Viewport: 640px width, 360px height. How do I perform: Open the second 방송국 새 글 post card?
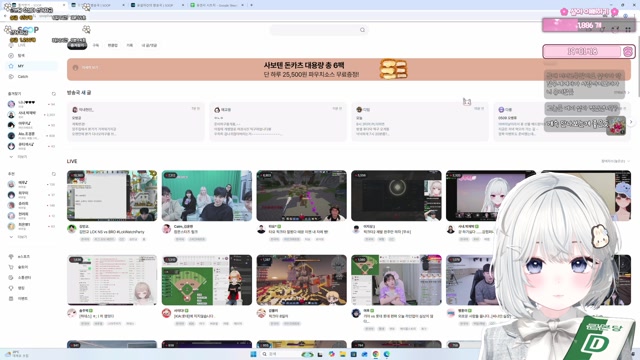[278, 122]
